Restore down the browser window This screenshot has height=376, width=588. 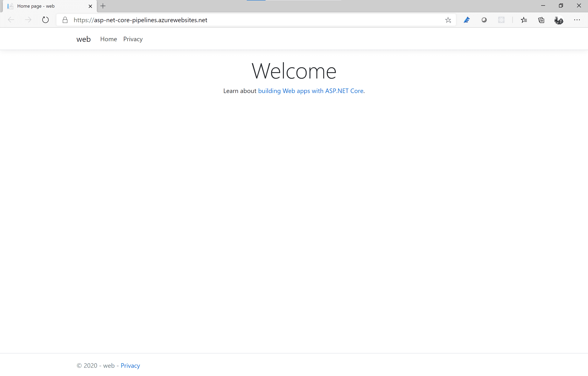tap(561, 6)
